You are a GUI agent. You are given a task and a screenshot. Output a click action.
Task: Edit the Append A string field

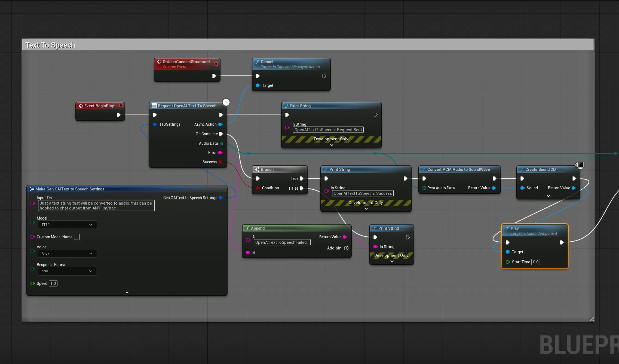point(282,242)
